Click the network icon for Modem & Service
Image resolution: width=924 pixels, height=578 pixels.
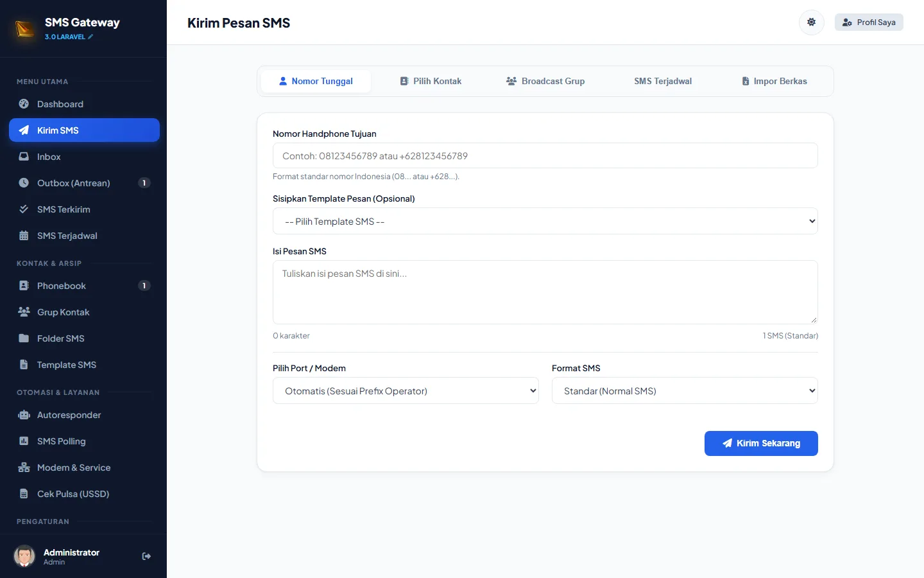pyautogui.click(x=24, y=468)
